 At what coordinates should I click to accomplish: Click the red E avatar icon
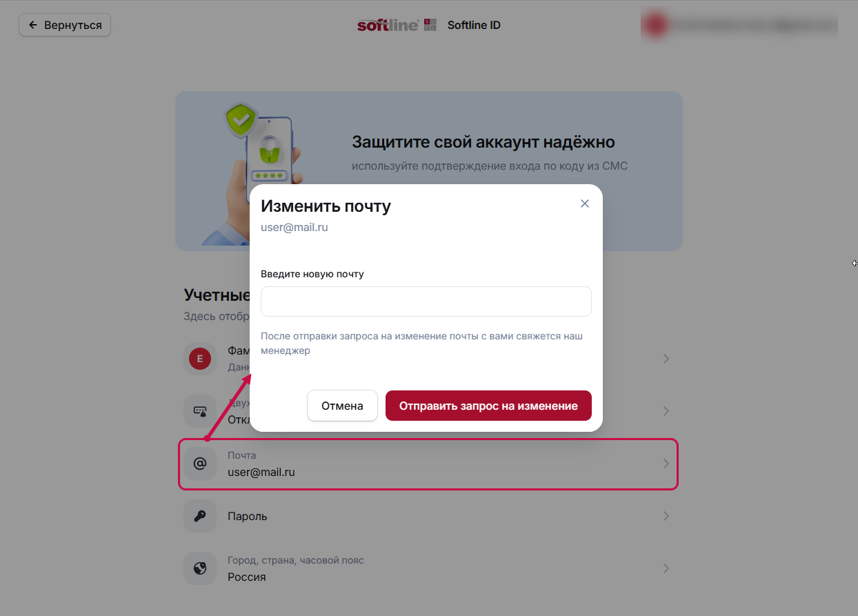200,359
